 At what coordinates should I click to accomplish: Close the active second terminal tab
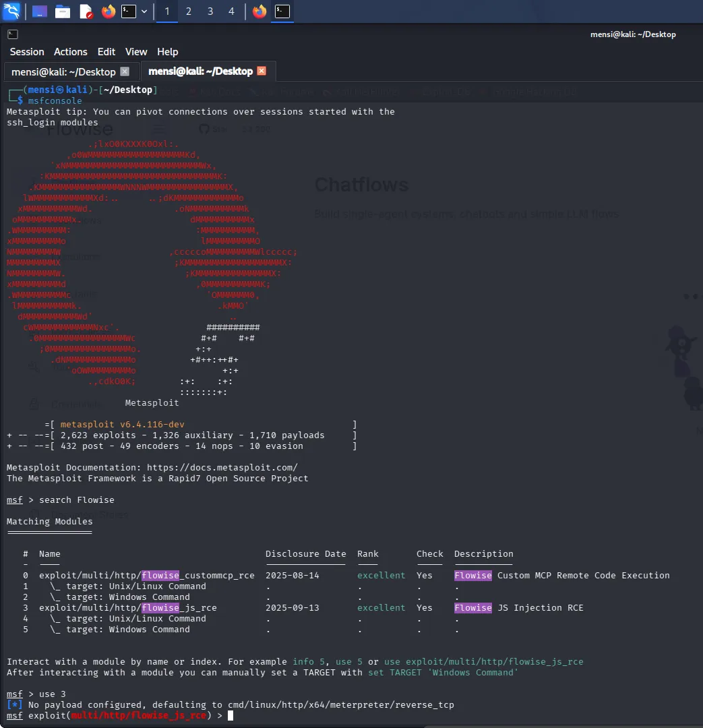click(x=262, y=71)
